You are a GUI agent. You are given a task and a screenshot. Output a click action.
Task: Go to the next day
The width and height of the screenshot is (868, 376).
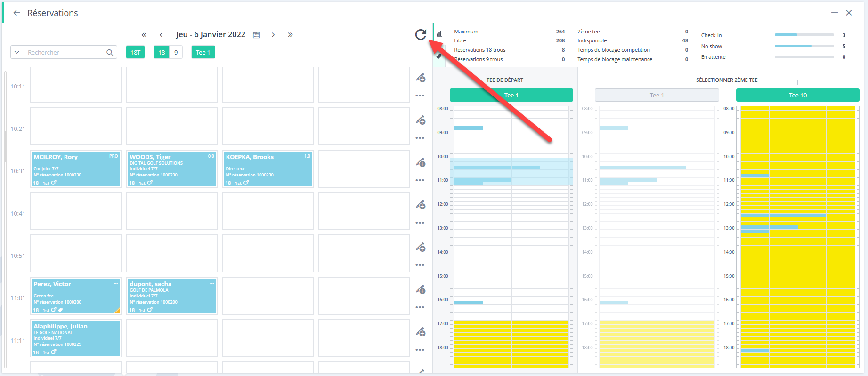[273, 35]
